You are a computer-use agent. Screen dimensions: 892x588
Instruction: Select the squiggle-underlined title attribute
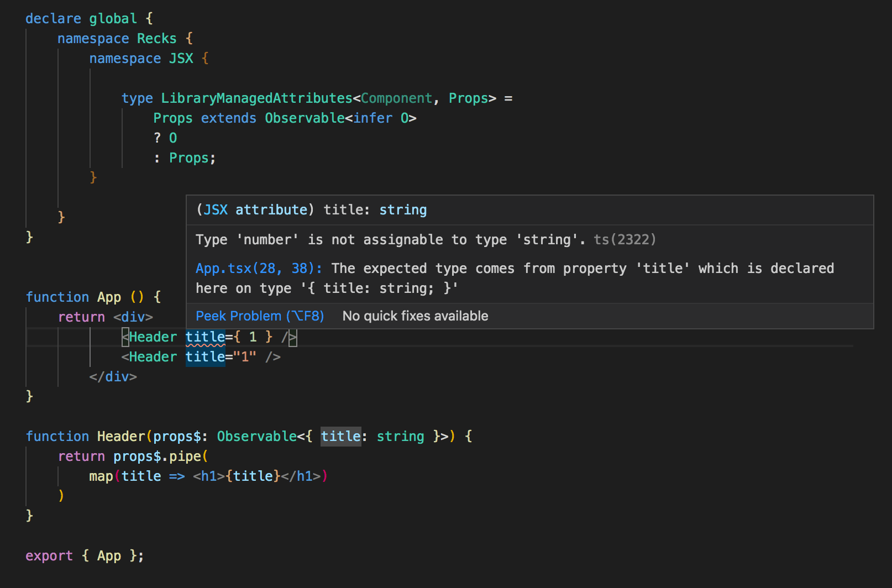coord(205,337)
